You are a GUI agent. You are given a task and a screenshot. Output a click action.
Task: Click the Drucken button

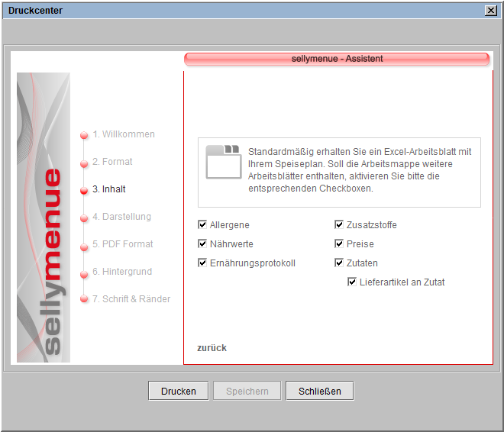(x=179, y=391)
